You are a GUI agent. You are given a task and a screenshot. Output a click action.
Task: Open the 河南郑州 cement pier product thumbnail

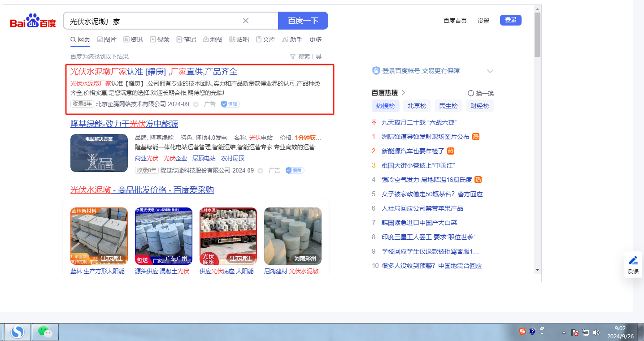293,236
